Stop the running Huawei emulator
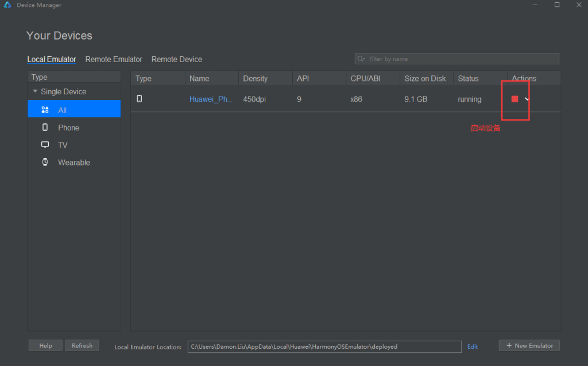588x366 pixels. click(x=514, y=99)
